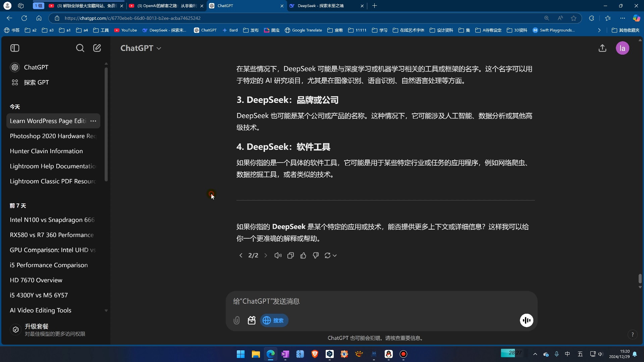Open AI Video Editing Tools chat
The height and width of the screenshot is (362, 644).
[53, 310]
